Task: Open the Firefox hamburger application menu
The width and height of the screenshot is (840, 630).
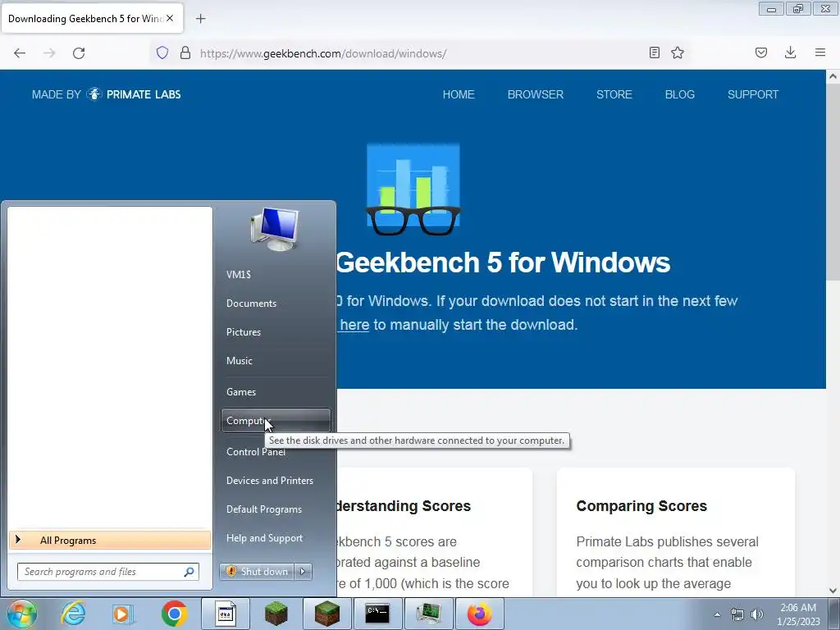Action: click(820, 52)
